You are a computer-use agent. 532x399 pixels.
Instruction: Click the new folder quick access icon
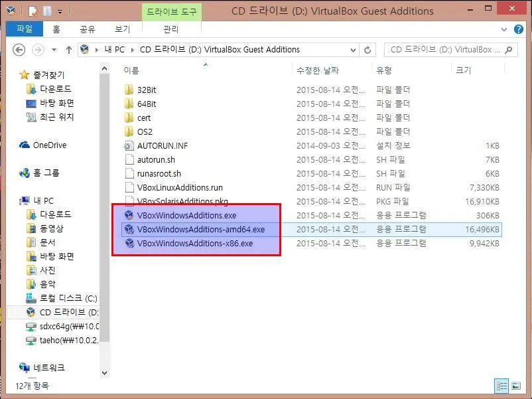[46, 11]
